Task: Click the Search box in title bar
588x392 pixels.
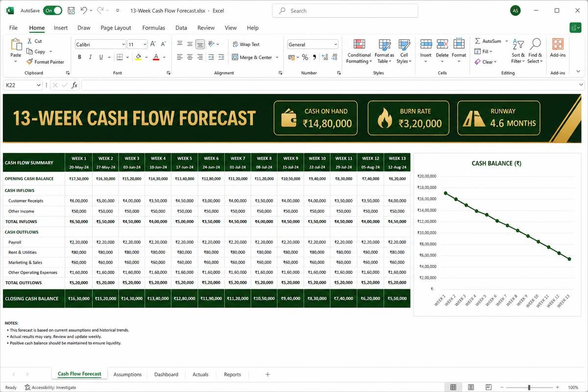Action: click(x=345, y=11)
